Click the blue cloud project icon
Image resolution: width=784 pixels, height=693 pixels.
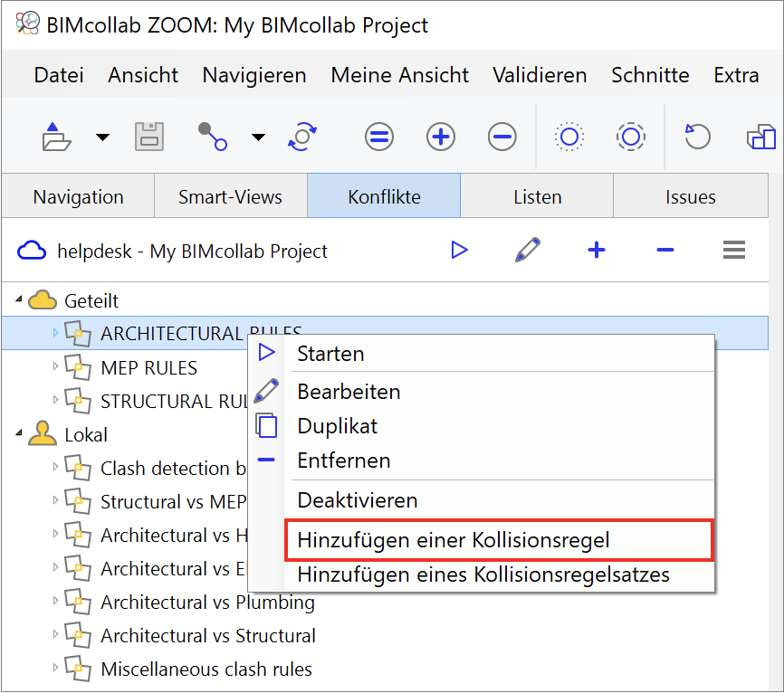click(32, 251)
